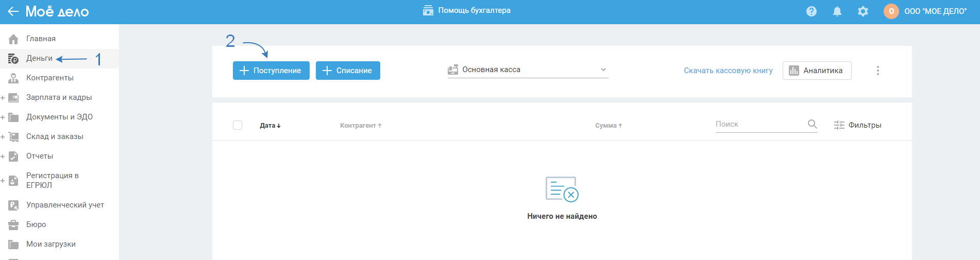Click the Деньги coins icon
The image size is (980, 260).
tap(13, 59)
